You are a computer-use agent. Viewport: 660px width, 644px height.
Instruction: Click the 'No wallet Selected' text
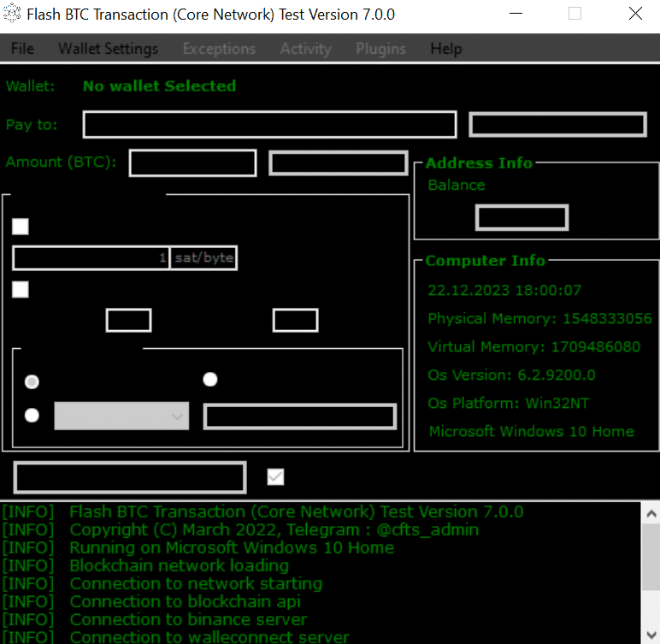(x=160, y=86)
